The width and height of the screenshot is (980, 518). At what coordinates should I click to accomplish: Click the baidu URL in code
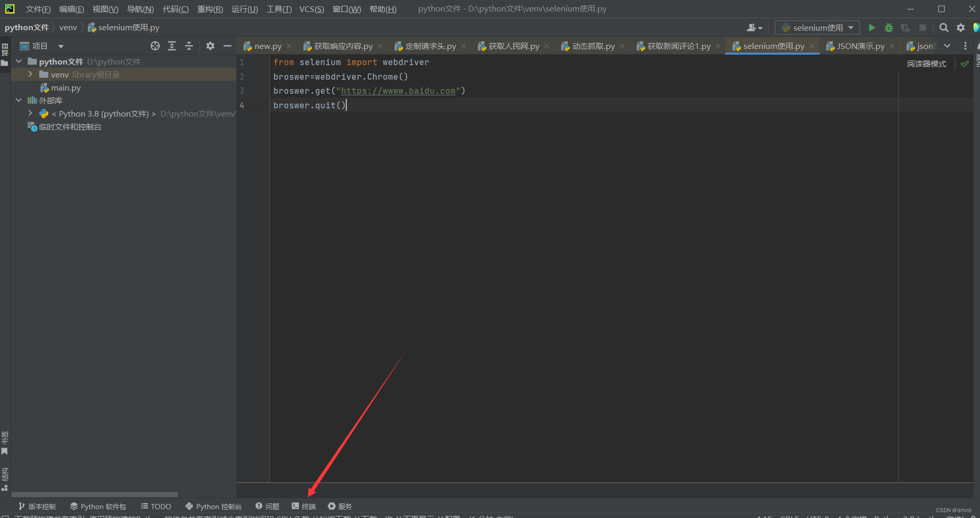tap(398, 91)
